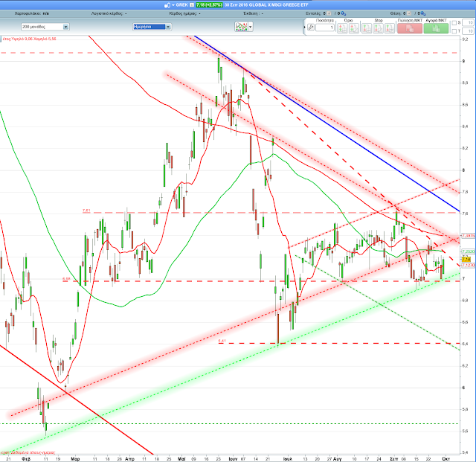Click the third Stop order icon
Image resolution: width=476 pixels, height=462 pixels.
coord(390,28)
